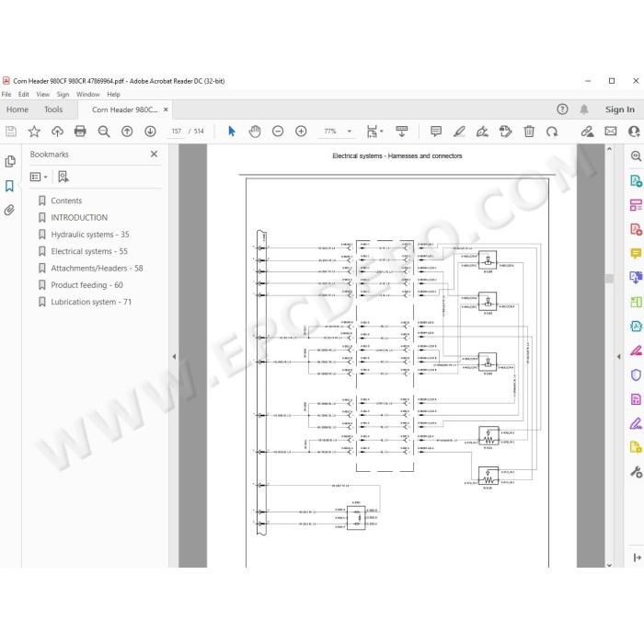Viewport: 644px width, 644px height.
Task: Click the scrolling mode read icon
Action: click(402, 132)
